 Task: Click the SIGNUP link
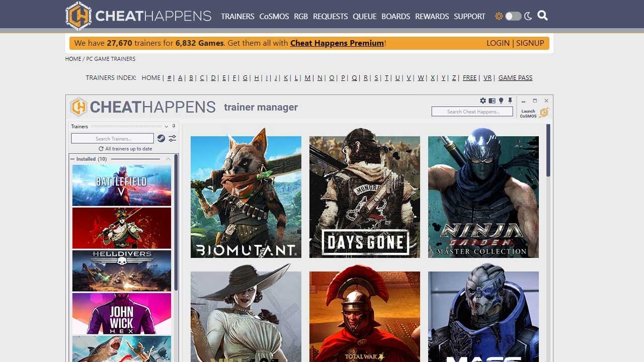tap(530, 43)
